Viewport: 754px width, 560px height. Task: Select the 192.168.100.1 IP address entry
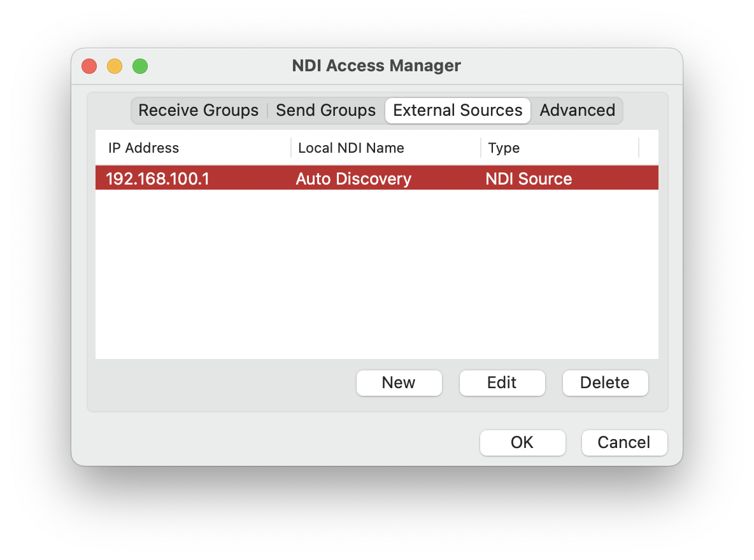(x=157, y=179)
